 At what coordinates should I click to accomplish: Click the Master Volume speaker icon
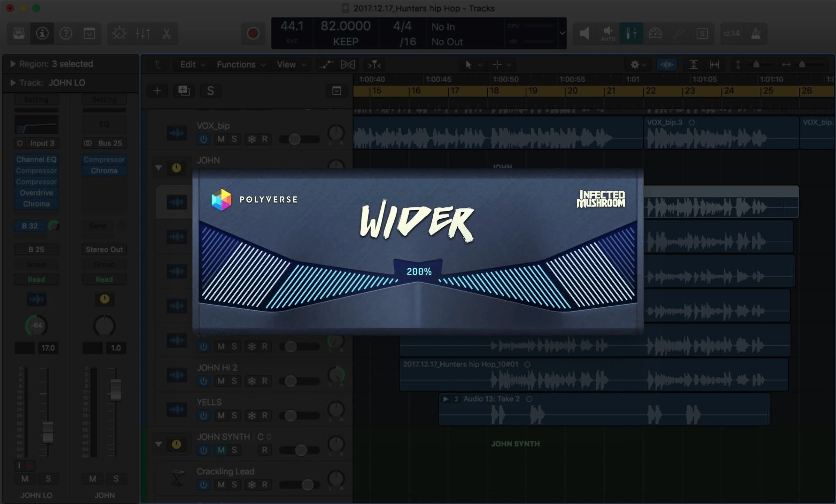click(585, 33)
